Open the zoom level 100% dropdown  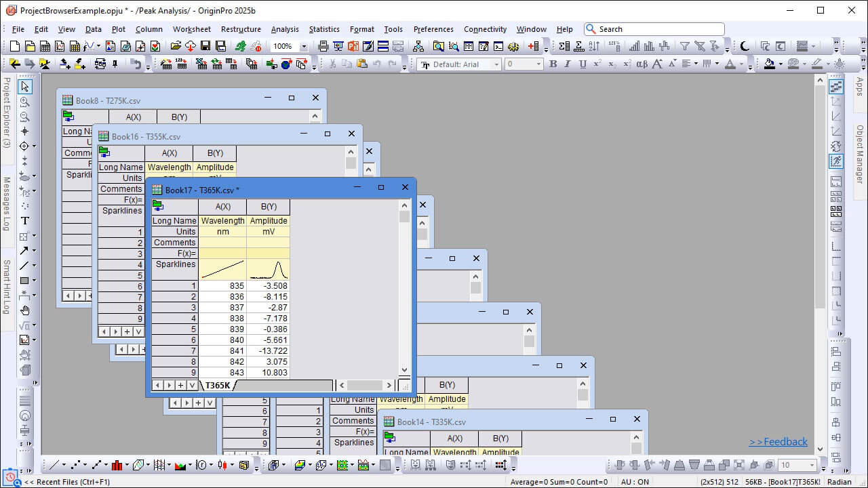[x=304, y=47]
